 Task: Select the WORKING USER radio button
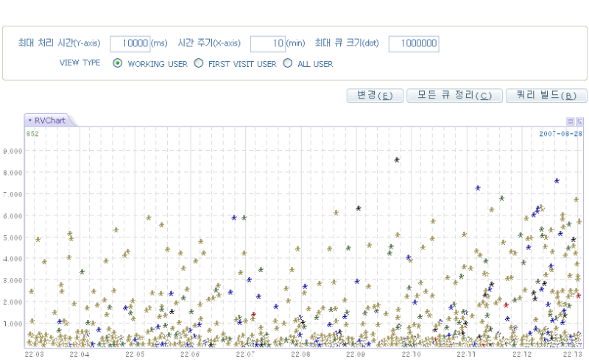click(x=118, y=63)
